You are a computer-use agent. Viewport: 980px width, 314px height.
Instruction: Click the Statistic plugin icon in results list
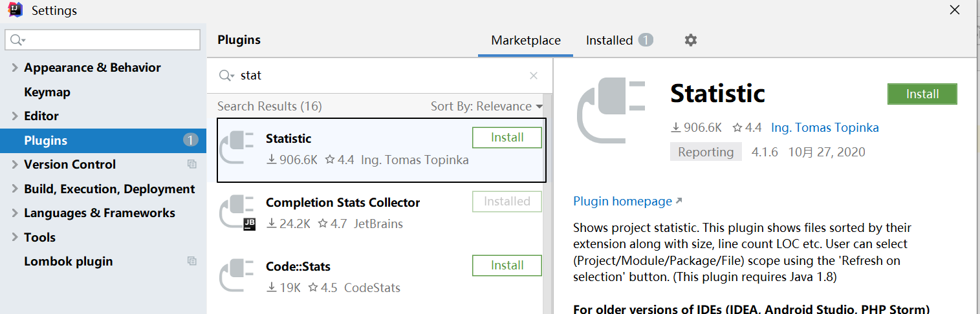(237, 148)
